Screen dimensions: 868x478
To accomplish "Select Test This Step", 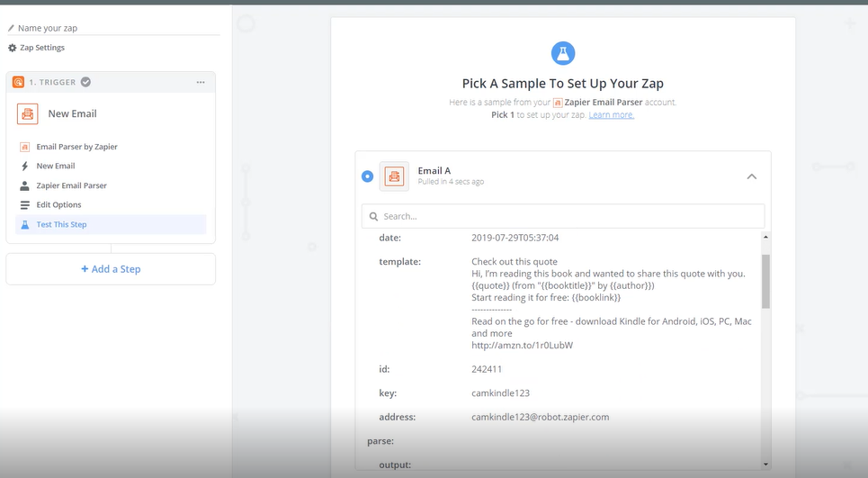I will (x=111, y=224).
